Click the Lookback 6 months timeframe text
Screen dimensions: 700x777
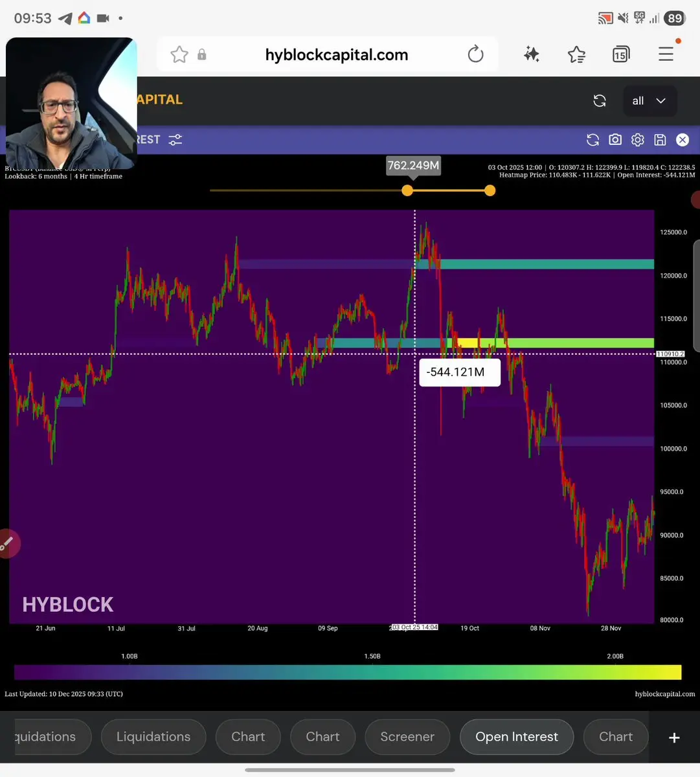(x=63, y=176)
